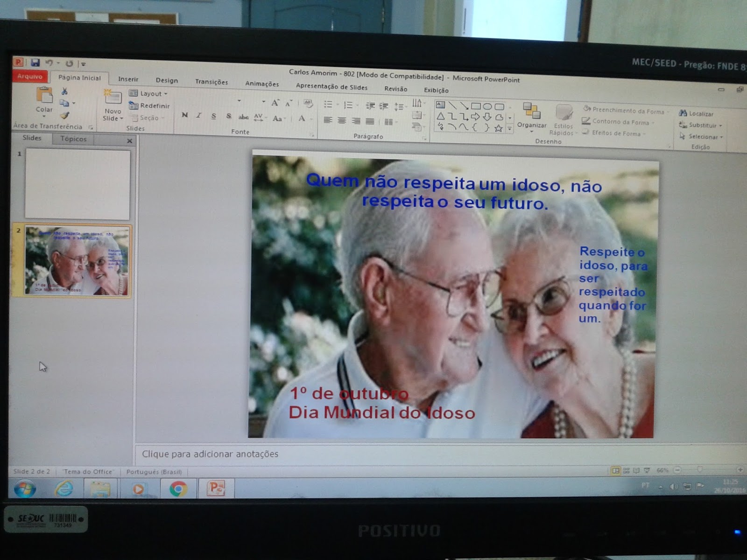Image resolution: width=747 pixels, height=560 pixels.
Task: Switch to Slide Sorter view icon
Action: pyautogui.click(x=627, y=470)
